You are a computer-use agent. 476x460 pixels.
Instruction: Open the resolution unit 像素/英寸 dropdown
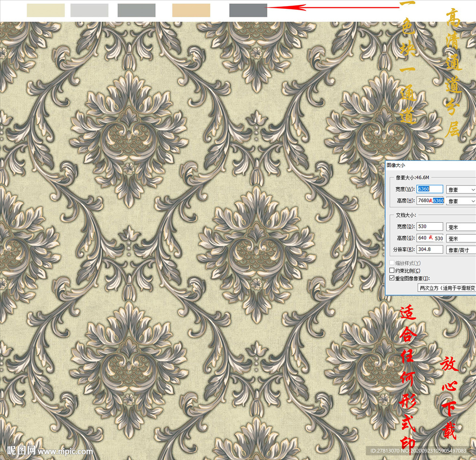pyautogui.click(x=461, y=250)
